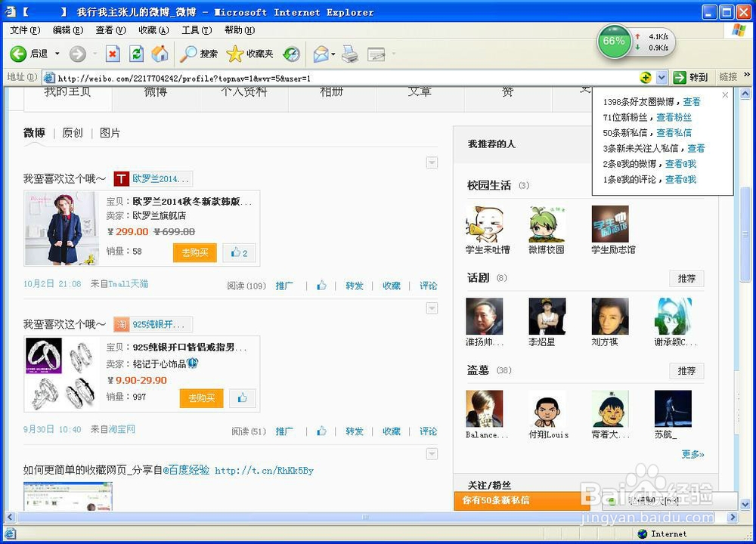756x544 pixels.
Task: Open the Mail icon dropdown arrow
Action: point(333,54)
